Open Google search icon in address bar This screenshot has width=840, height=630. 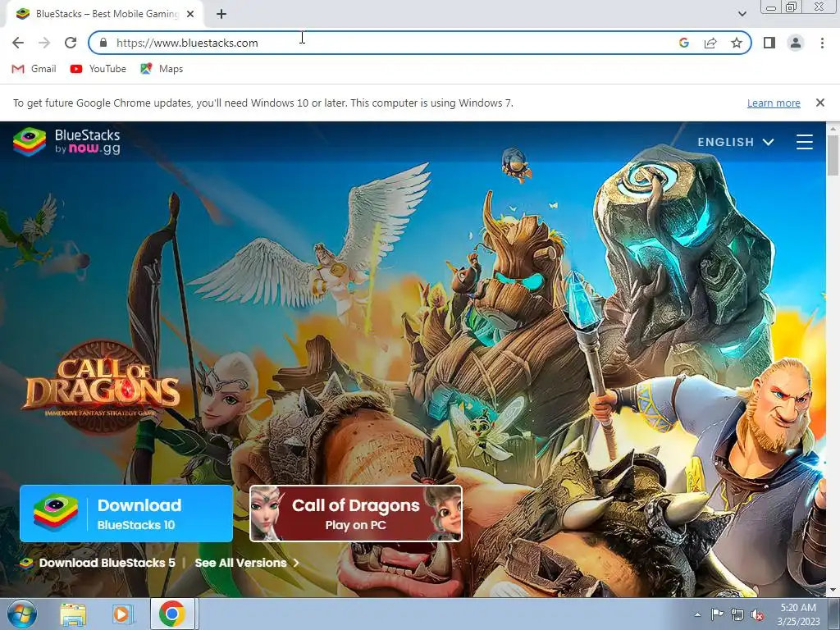click(684, 43)
